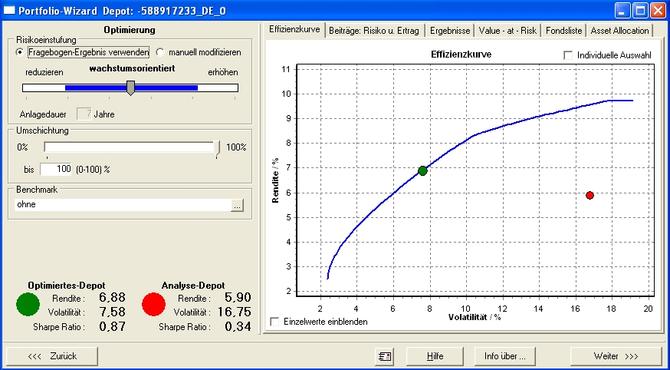Open the Asset Allocation tab
Viewport: 670px width, 370px height.
coord(619,31)
